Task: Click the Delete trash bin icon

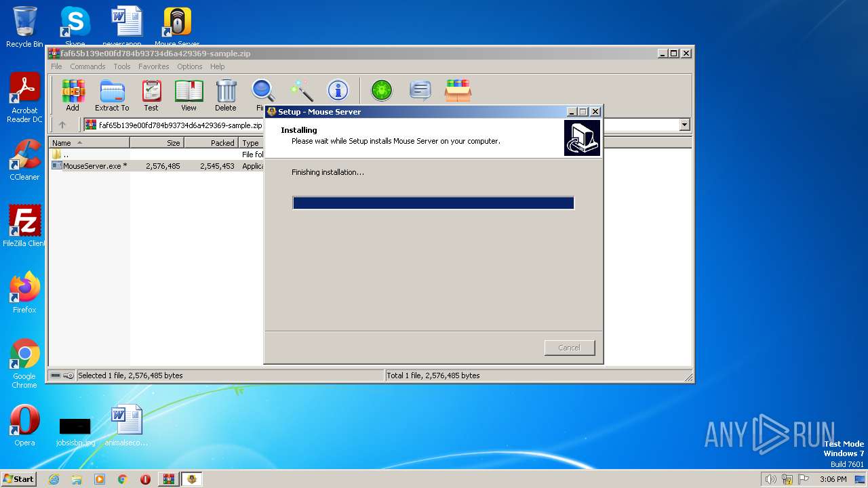Action: (226, 95)
